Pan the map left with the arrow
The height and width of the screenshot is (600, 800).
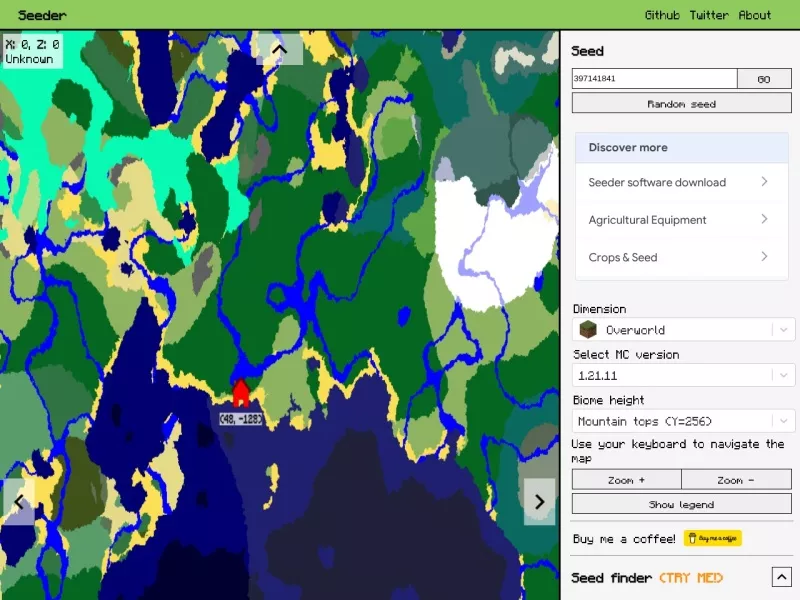click(19, 502)
